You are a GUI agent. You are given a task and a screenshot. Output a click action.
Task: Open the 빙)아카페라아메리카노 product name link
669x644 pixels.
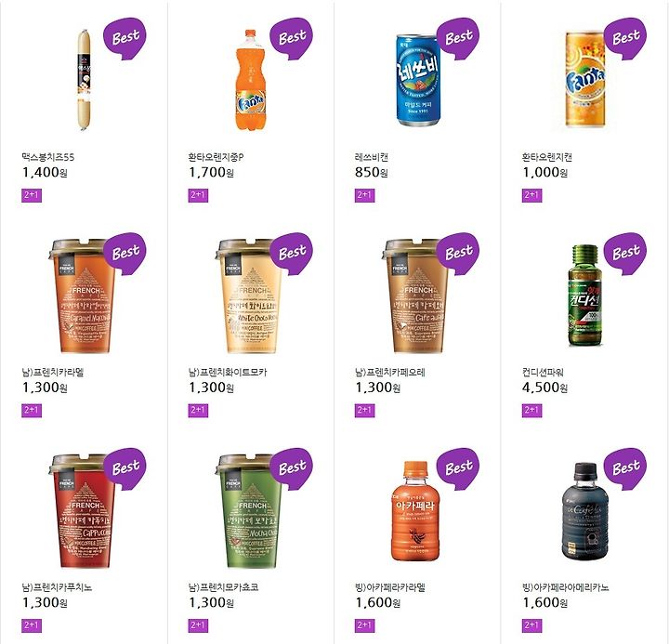566,587
